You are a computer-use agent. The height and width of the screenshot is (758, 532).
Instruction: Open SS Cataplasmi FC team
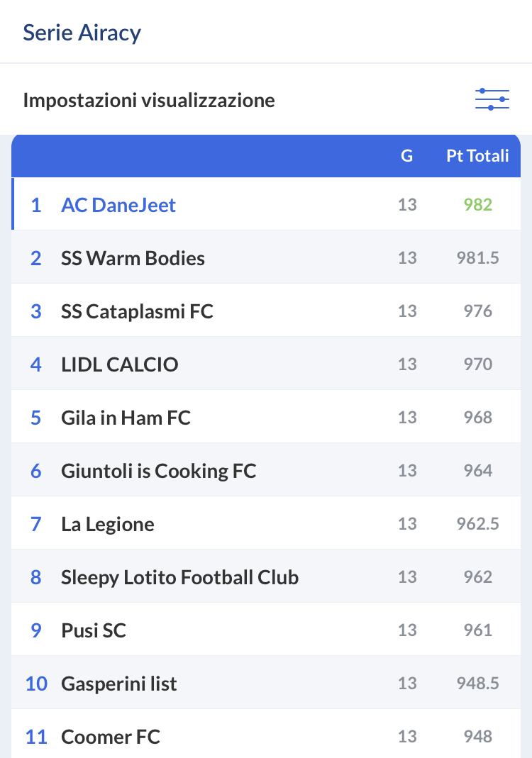tap(137, 311)
